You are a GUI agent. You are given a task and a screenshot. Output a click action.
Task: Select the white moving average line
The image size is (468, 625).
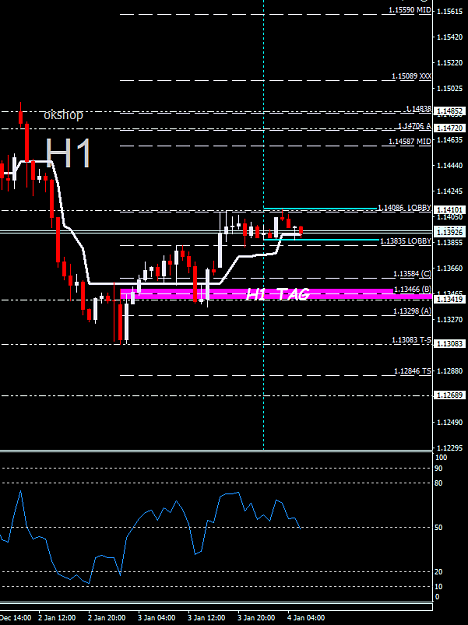coord(153,283)
